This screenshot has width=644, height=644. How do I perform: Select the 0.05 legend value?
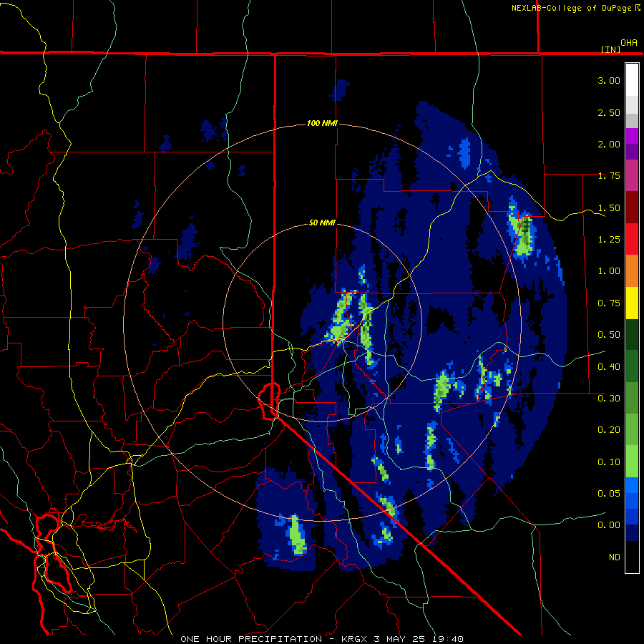click(x=609, y=494)
